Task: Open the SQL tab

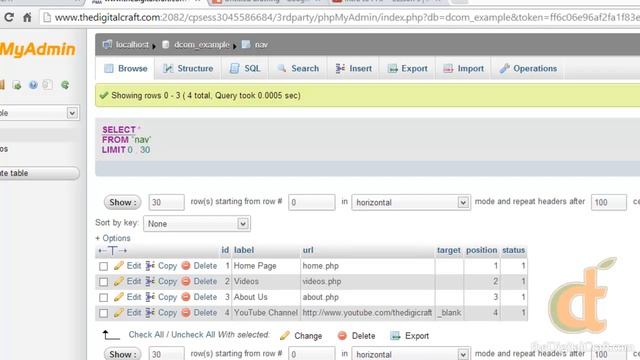Action: point(245,69)
